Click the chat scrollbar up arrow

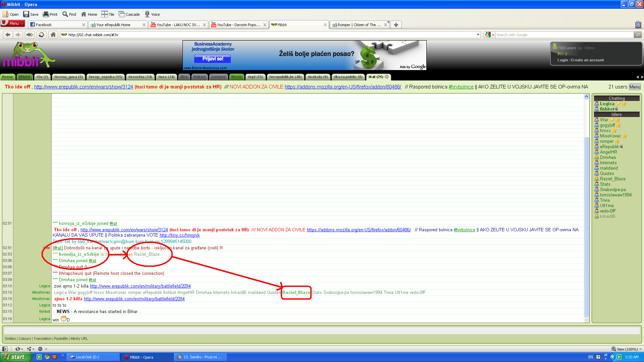586,97
